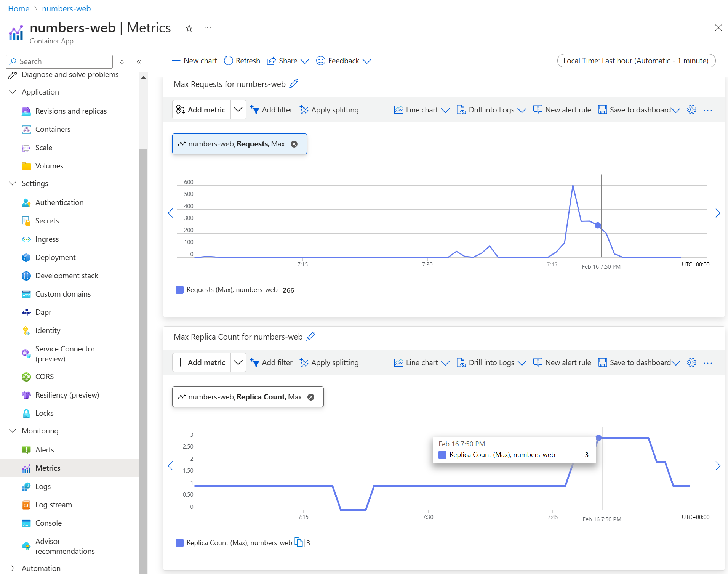This screenshot has width=728, height=574.
Task: Change chart type via Line chart on Replica Count chart
Action: point(422,362)
